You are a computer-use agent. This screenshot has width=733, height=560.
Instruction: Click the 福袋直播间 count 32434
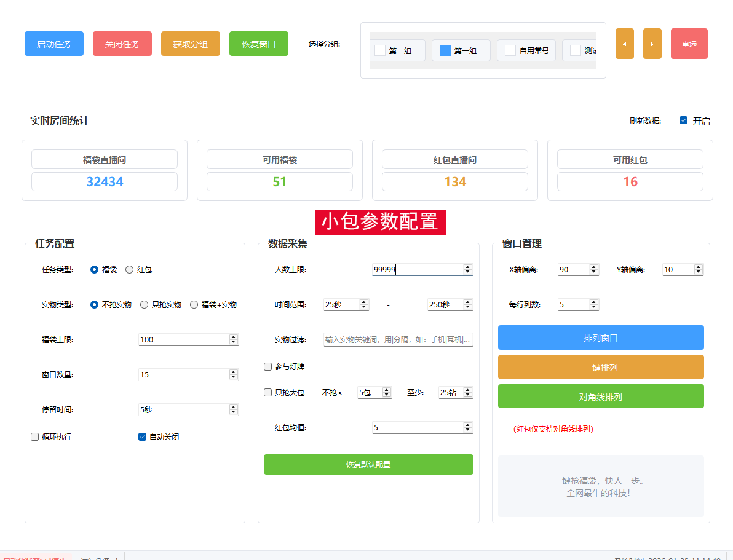click(x=105, y=182)
